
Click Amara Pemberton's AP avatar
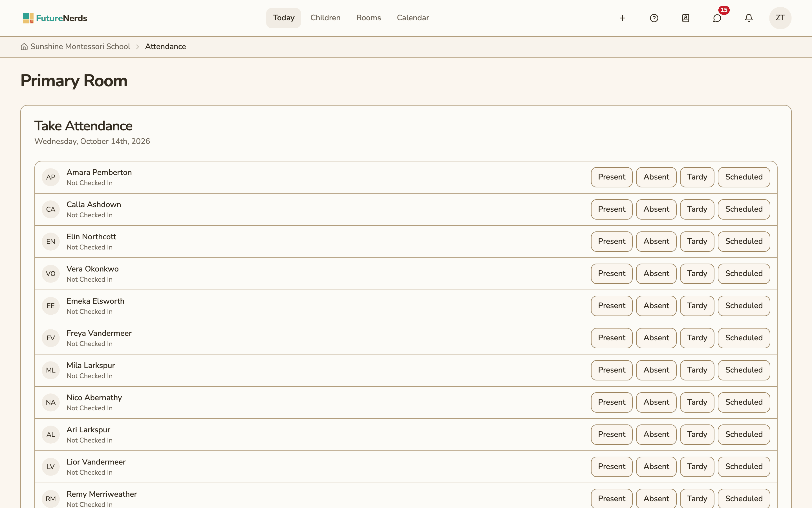51,178
